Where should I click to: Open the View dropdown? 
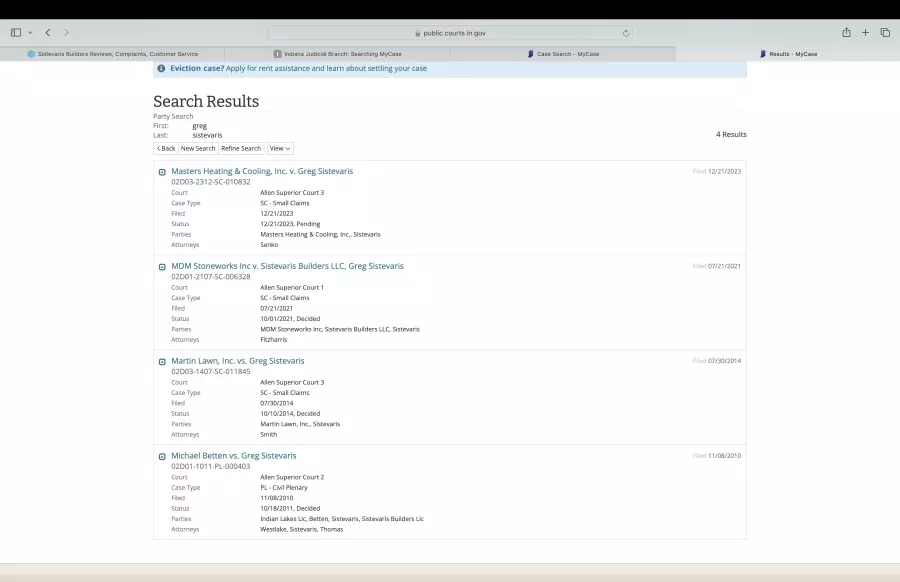pyautogui.click(x=280, y=148)
